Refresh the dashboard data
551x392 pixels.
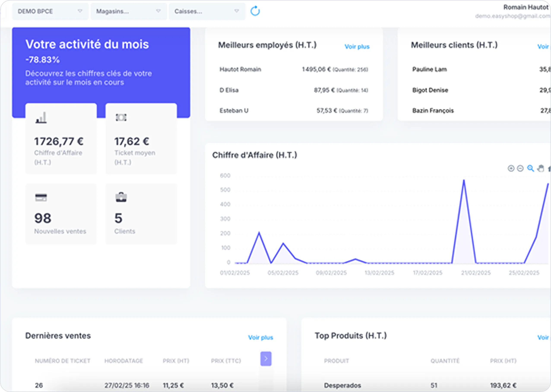(255, 11)
